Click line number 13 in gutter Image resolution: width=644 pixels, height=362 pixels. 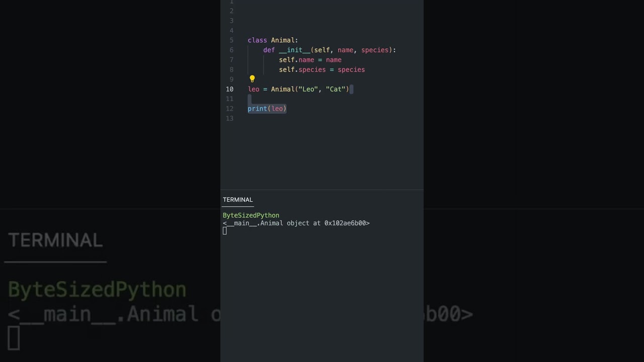229,118
